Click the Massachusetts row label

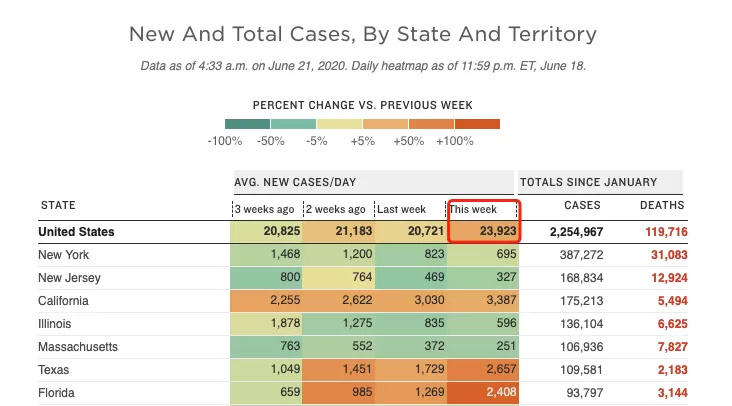[x=78, y=347]
